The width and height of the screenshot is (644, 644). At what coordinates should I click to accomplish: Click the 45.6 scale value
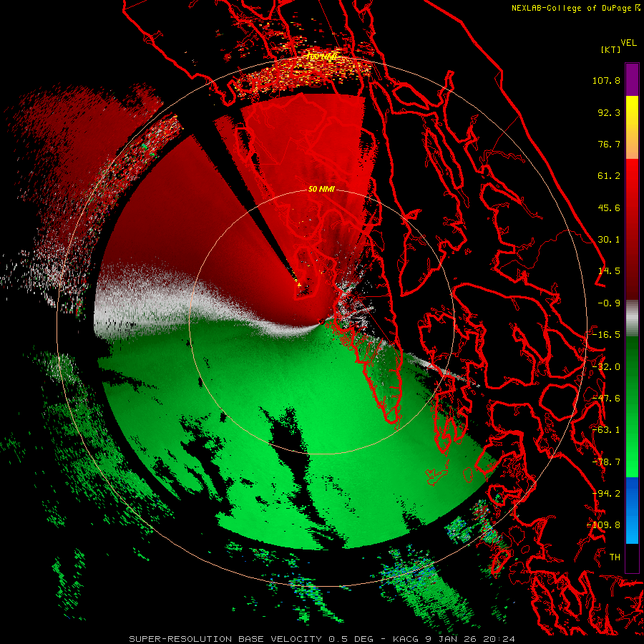(609, 208)
